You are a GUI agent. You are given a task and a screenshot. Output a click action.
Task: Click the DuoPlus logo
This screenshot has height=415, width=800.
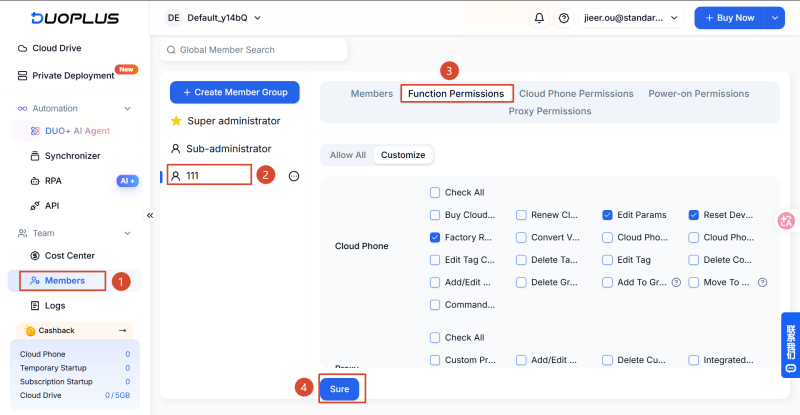tap(75, 18)
